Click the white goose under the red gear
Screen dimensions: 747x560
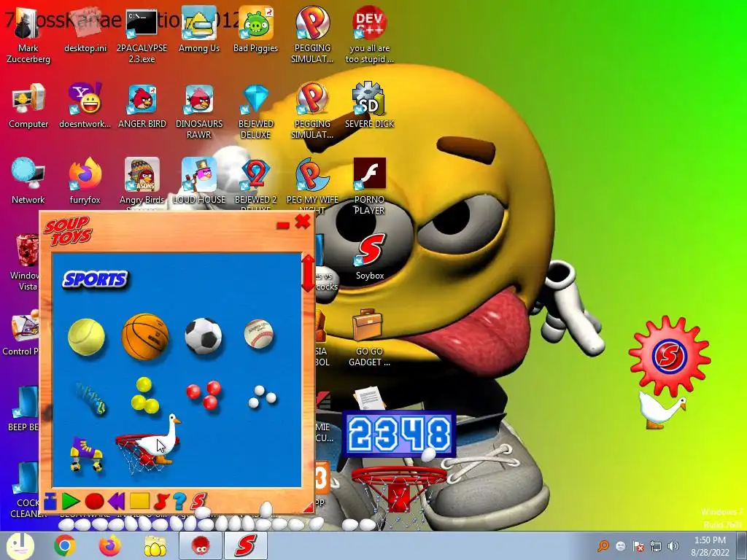coord(661,410)
